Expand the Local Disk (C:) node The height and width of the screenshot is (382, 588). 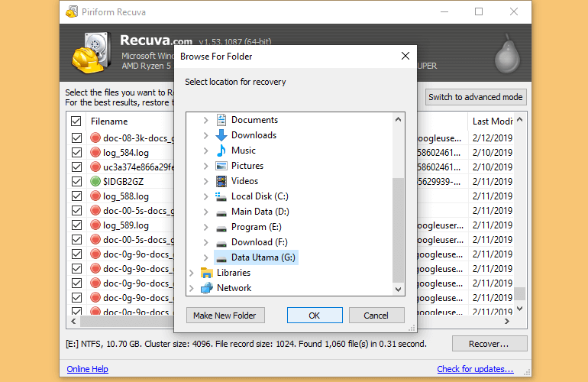tap(205, 196)
